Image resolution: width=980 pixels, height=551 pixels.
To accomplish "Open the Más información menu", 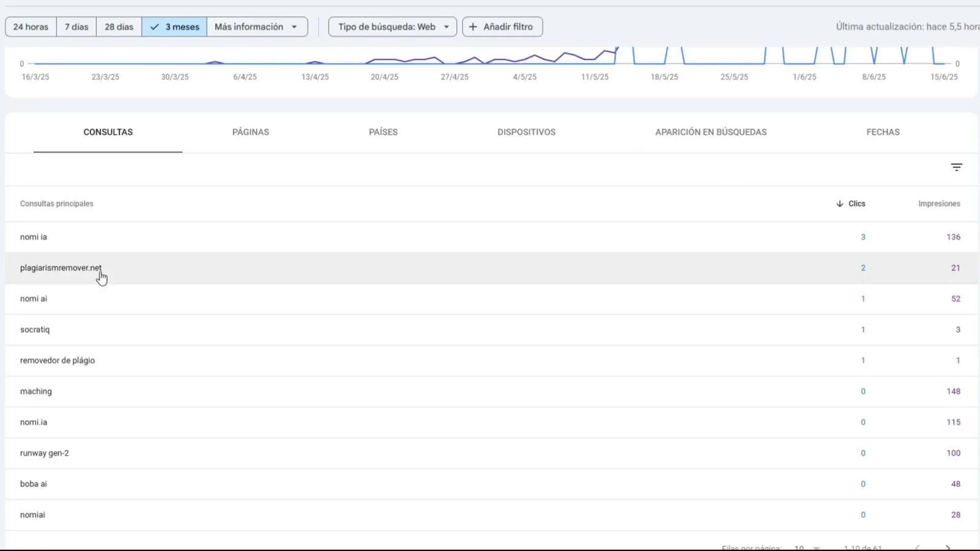I will 252,26.
